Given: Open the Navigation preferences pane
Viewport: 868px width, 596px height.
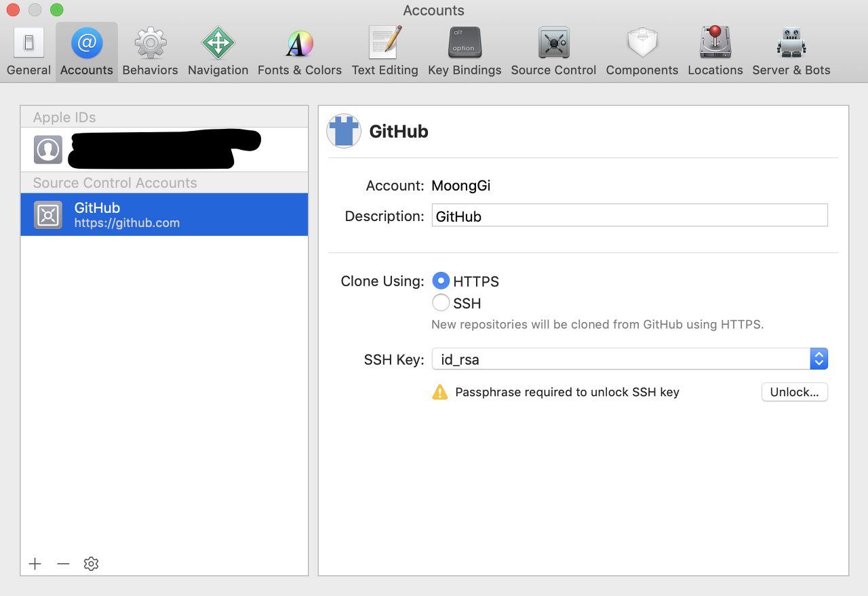Looking at the screenshot, I should pyautogui.click(x=218, y=52).
